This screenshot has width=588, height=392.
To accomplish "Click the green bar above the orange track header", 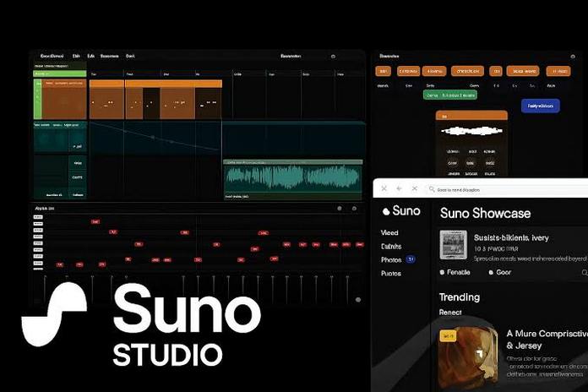I will pos(60,73).
